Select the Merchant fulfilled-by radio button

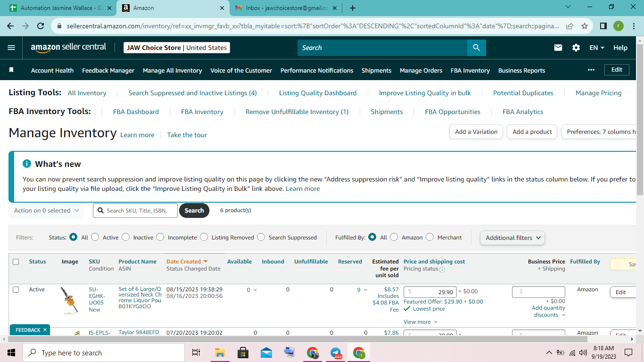point(429,237)
